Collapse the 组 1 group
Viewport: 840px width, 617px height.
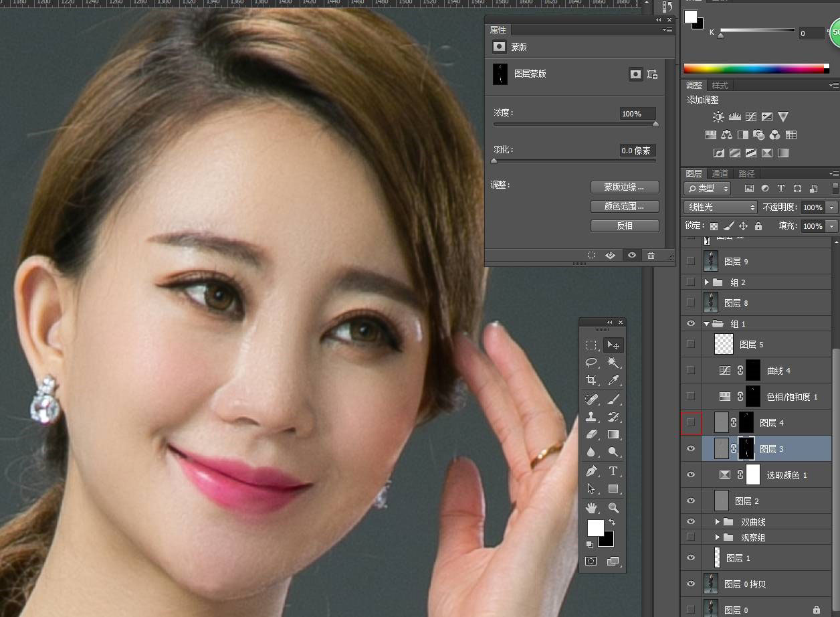707,324
